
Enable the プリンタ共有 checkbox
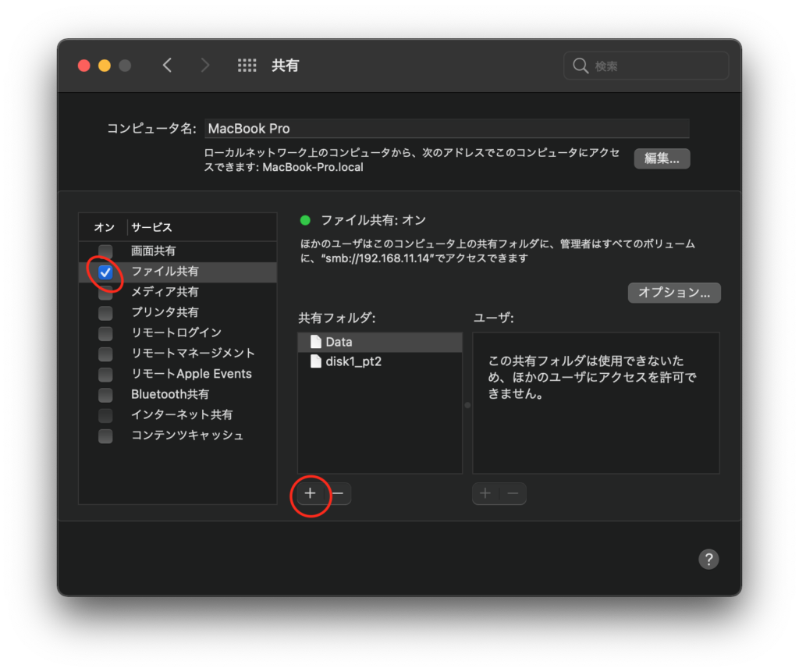(x=105, y=312)
